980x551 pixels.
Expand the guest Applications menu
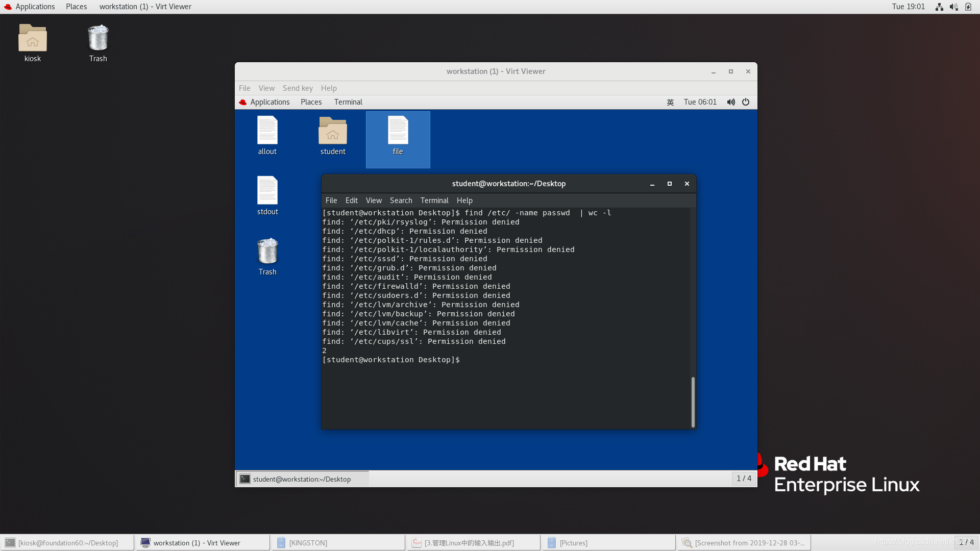[269, 102]
